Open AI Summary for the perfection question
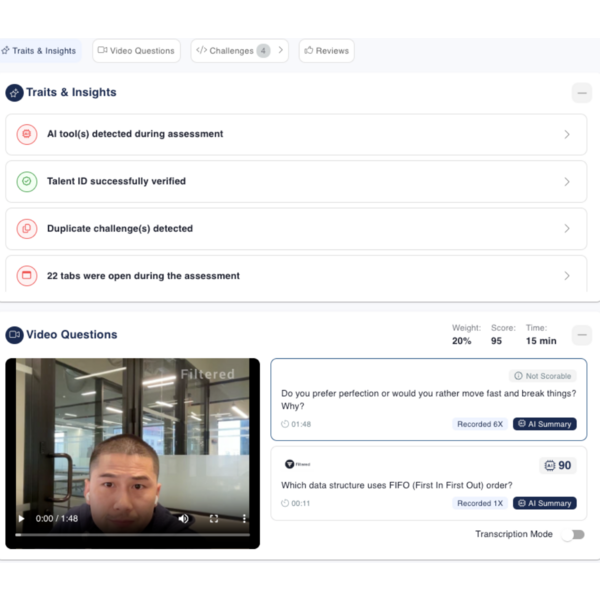The width and height of the screenshot is (600, 600). (545, 424)
